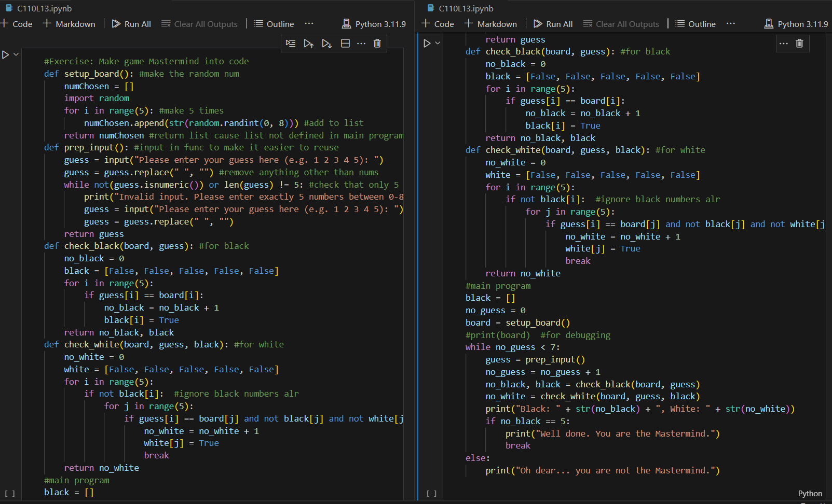832x504 pixels.
Task: Clear All Outputs in the left notebook
Action: (x=199, y=24)
